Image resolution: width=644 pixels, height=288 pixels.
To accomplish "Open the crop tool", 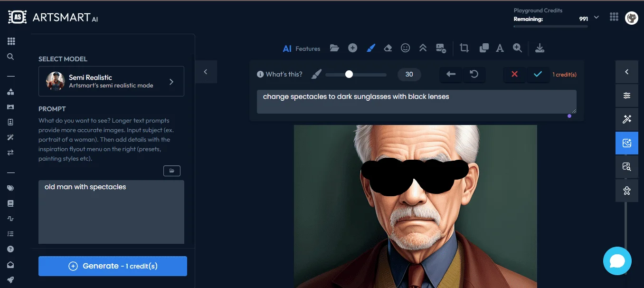I will (x=464, y=48).
